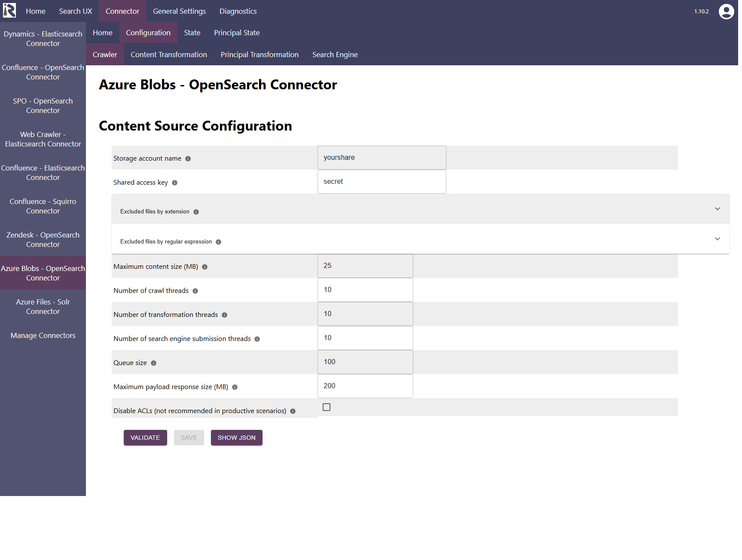Image resolution: width=742 pixels, height=560 pixels.
Task: Click info icon next to Queue size
Action: pyautogui.click(x=153, y=363)
